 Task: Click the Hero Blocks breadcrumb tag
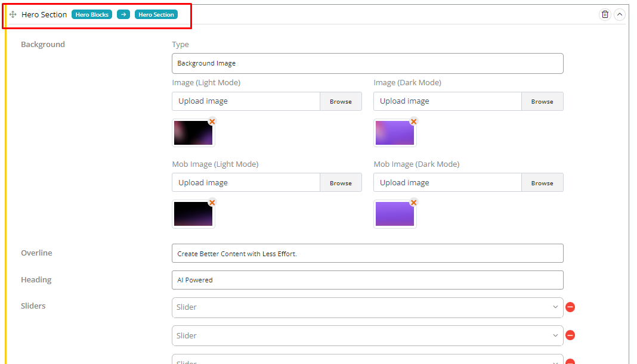tap(92, 15)
